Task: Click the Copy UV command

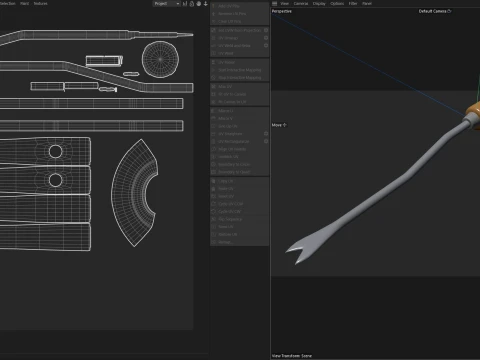Action: tap(239, 181)
